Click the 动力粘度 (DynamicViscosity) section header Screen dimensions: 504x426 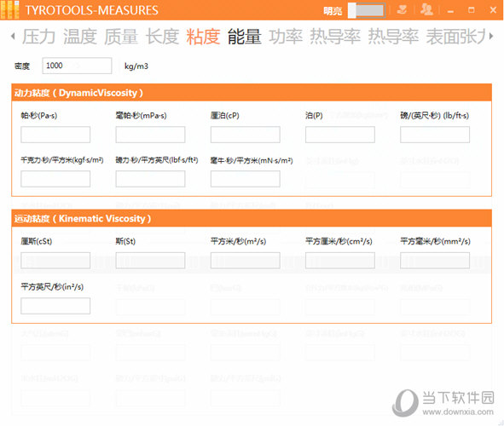252,93
